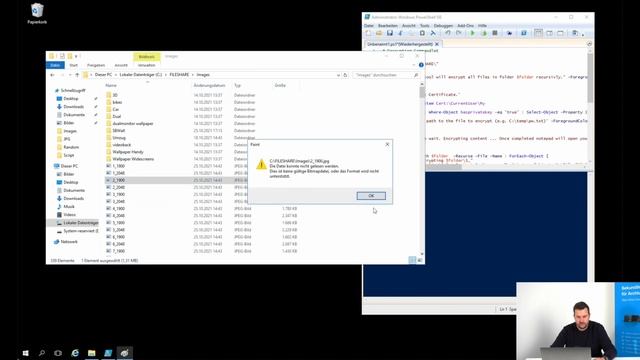Click the blue help icon in Explorer
The width and height of the screenshot is (640, 360).
[421, 65]
